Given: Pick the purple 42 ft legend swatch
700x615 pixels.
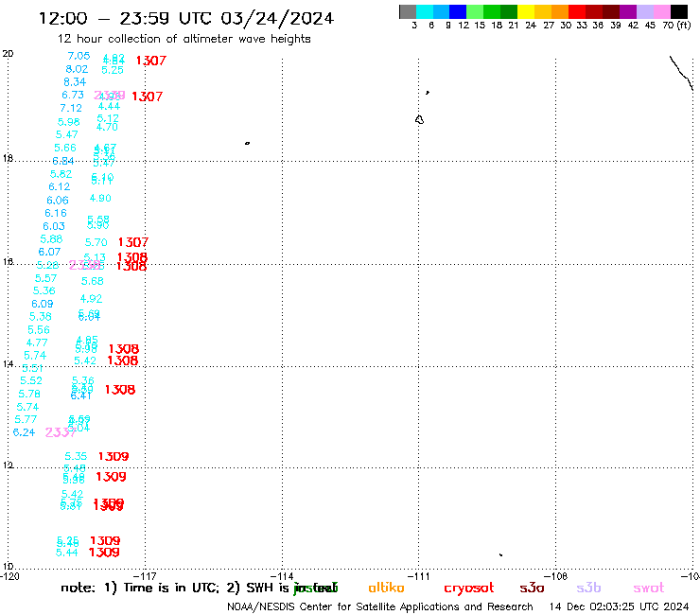Looking at the screenshot, I should click(628, 11).
